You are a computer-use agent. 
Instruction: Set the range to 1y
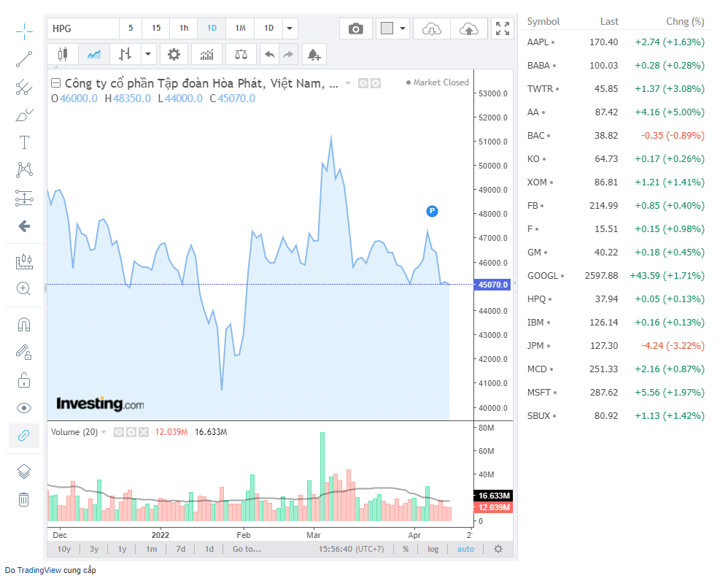122,549
